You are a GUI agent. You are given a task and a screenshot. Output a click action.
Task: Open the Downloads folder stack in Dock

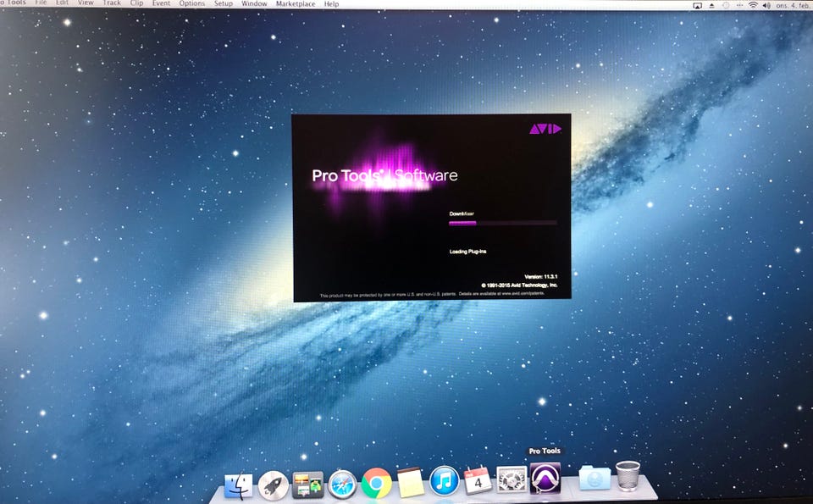click(595, 477)
